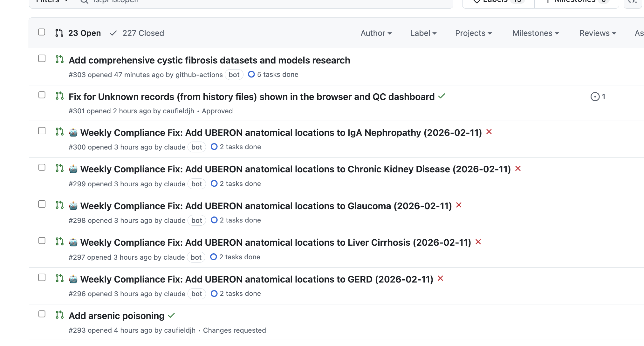Open linked issues icon on PR #301
Image resolution: width=644 pixels, height=346 pixels.
click(x=598, y=96)
